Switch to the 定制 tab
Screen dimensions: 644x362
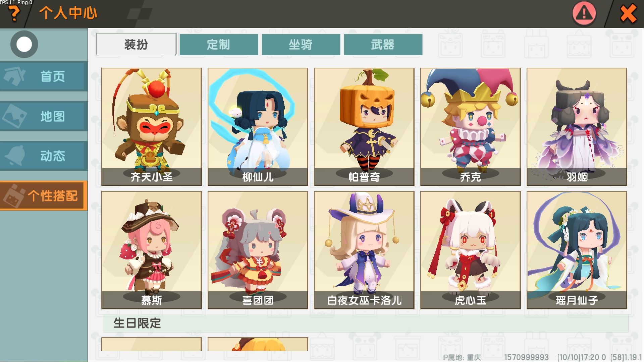click(x=219, y=44)
